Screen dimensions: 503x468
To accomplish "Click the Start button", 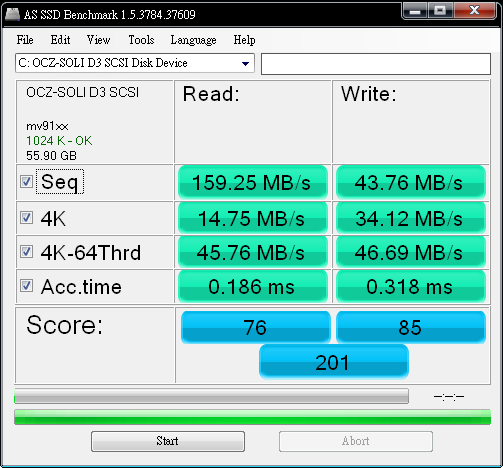I will click(168, 441).
